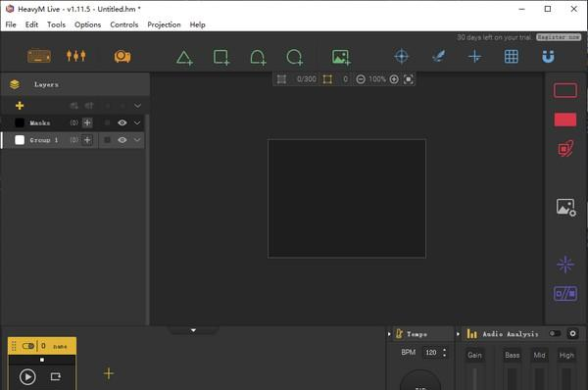The height and width of the screenshot is (390, 588).
Task: Click the plus button in Masks row
Action: point(87,122)
